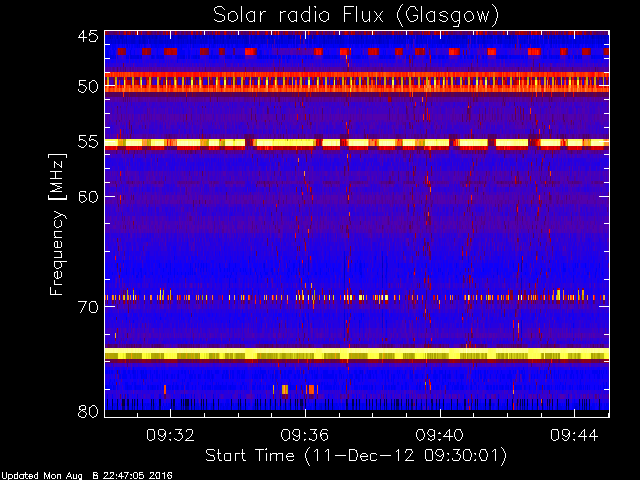Click the "50" frequency tick label
This screenshot has height=480, width=640.
click(88, 87)
